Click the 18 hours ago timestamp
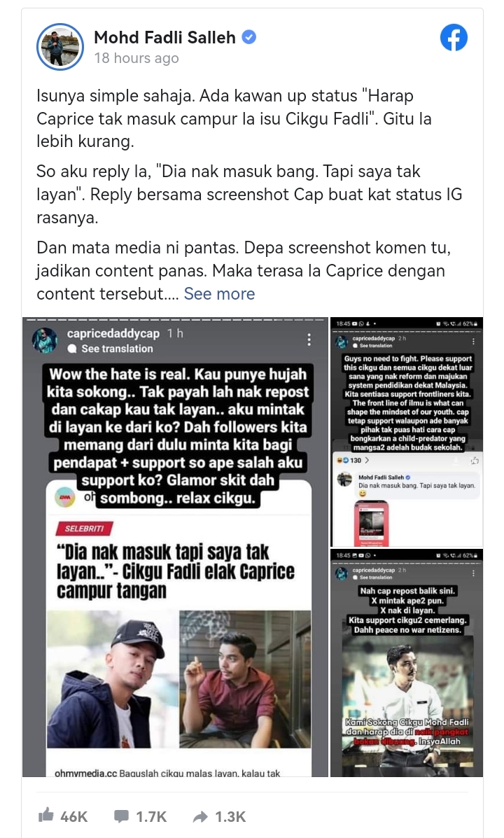Viewport: 504px width, 838px height. tap(136, 57)
